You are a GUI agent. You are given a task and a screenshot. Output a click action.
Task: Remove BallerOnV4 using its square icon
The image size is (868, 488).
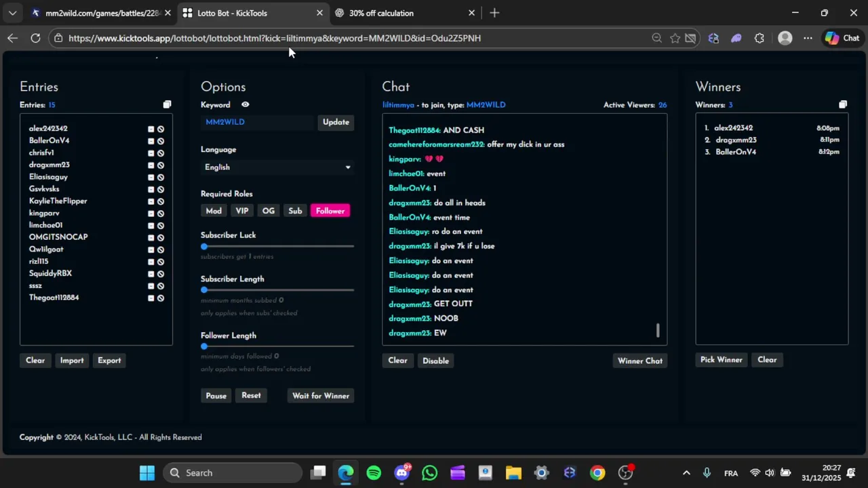151,141
